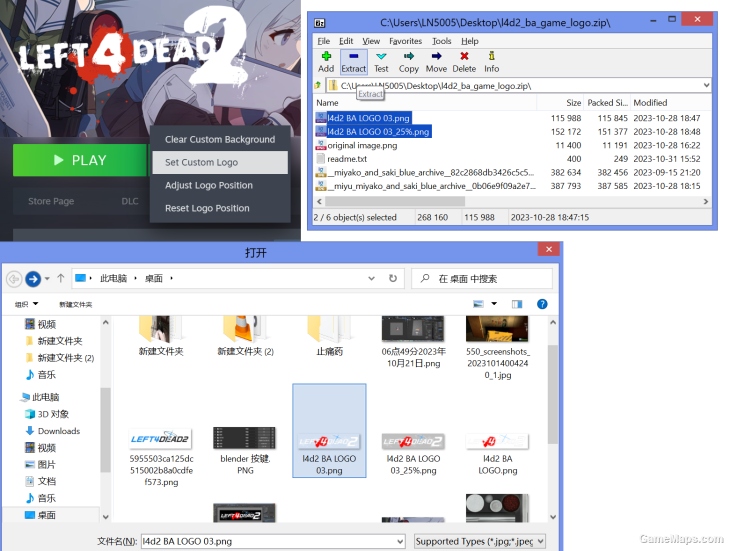
Task: Select Adjust Logo Position menu entry
Action: pos(208,185)
